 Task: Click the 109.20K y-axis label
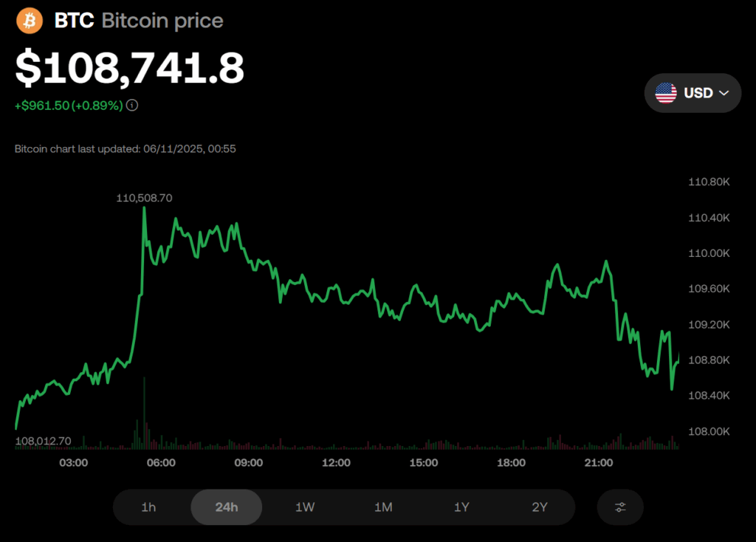709,324
